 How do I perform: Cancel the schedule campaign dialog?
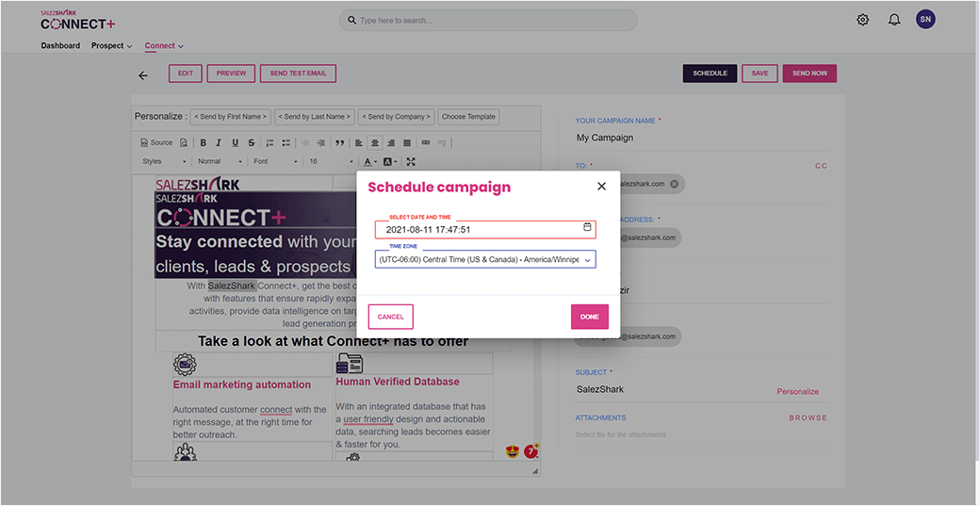pyautogui.click(x=390, y=317)
